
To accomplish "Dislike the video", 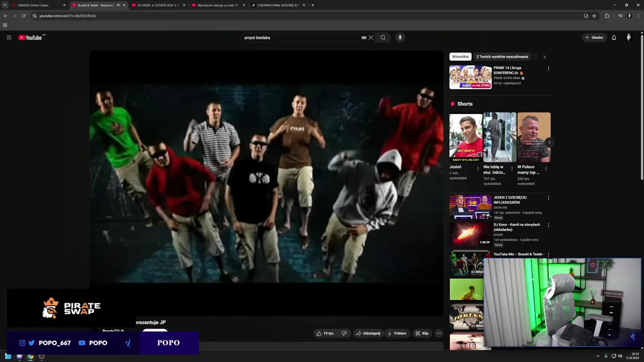I will pos(344,333).
